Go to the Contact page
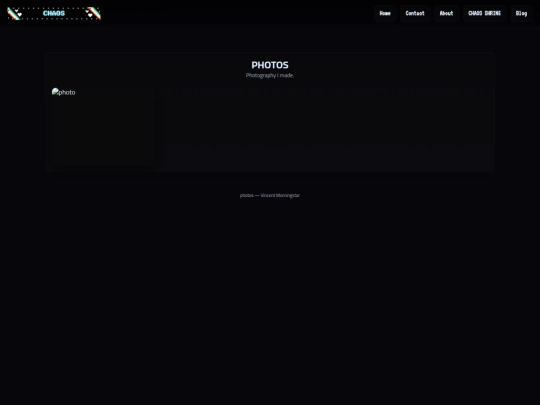Image resolution: width=540 pixels, height=405 pixels. tap(415, 13)
